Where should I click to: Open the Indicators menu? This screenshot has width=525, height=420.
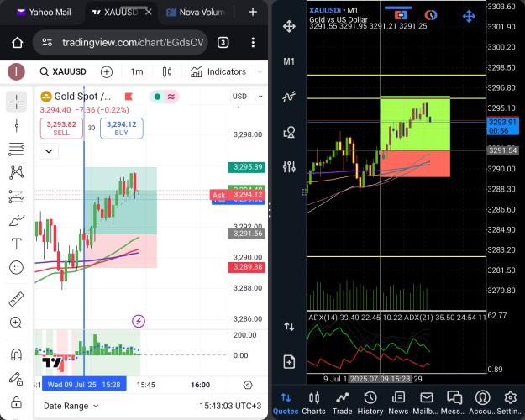tap(218, 71)
